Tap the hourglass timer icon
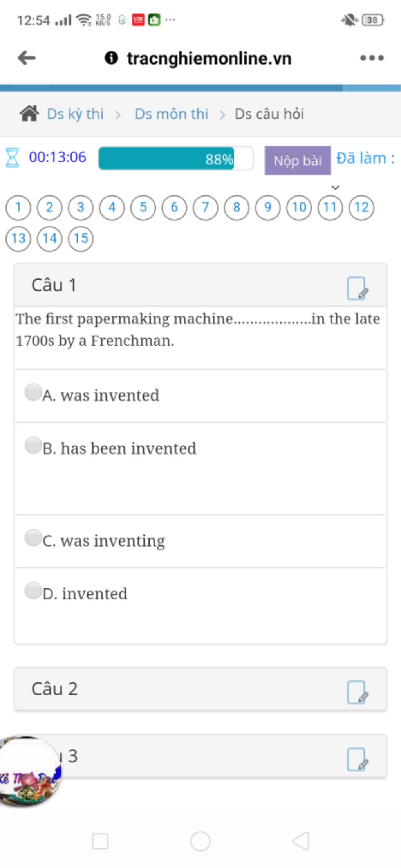 coord(12,157)
